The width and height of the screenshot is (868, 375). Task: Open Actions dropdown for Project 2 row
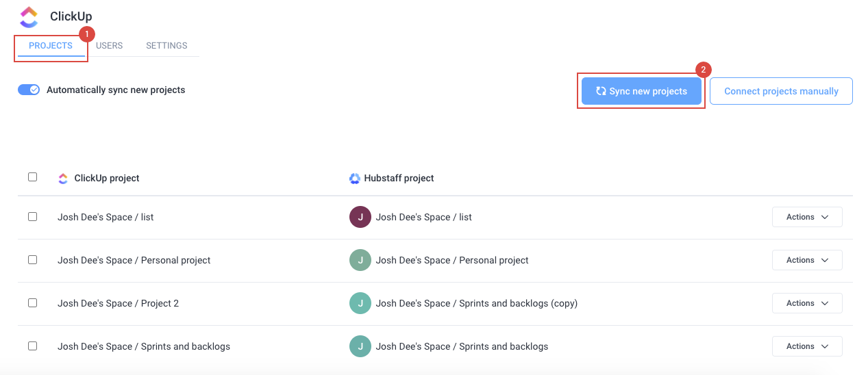tap(807, 303)
